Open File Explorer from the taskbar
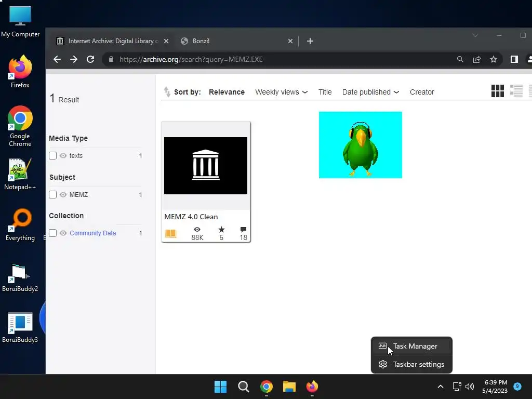This screenshot has height=399, width=532. 289,387
